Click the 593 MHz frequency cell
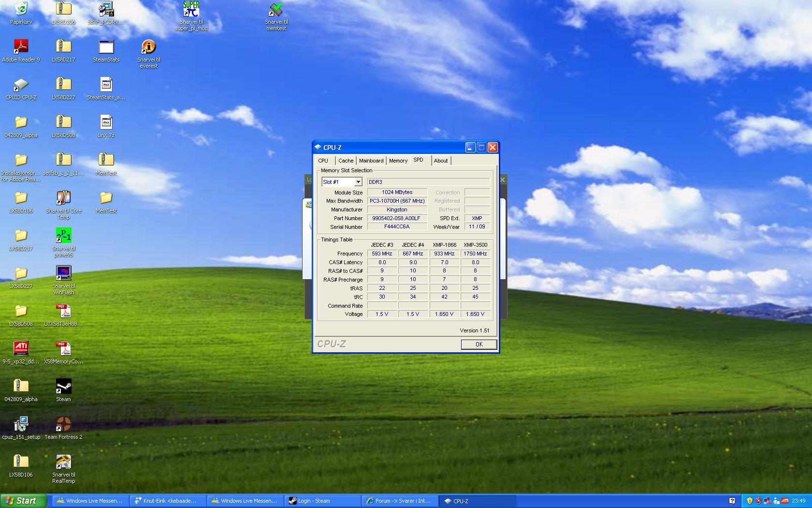 pyautogui.click(x=382, y=254)
